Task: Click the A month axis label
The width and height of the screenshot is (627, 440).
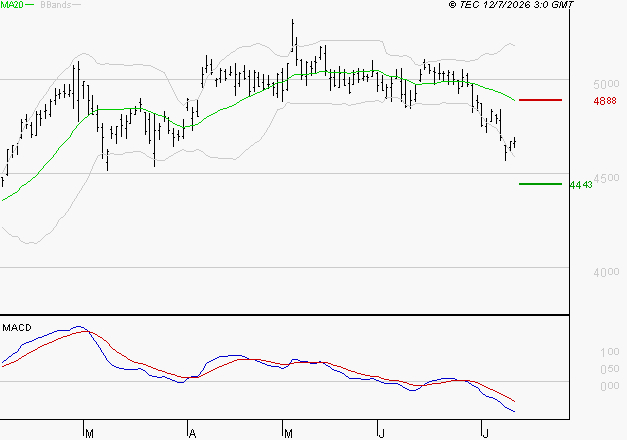Action: click(193, 434)
